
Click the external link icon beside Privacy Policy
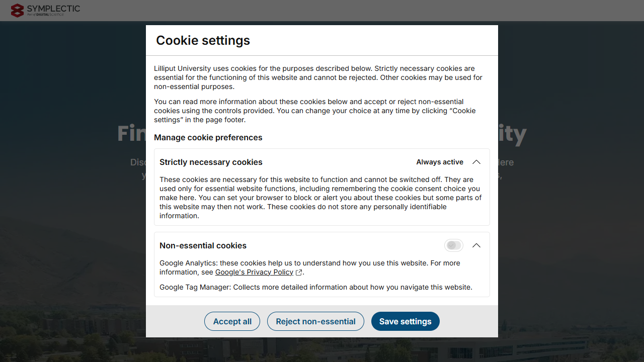click(x=299, y=273)
